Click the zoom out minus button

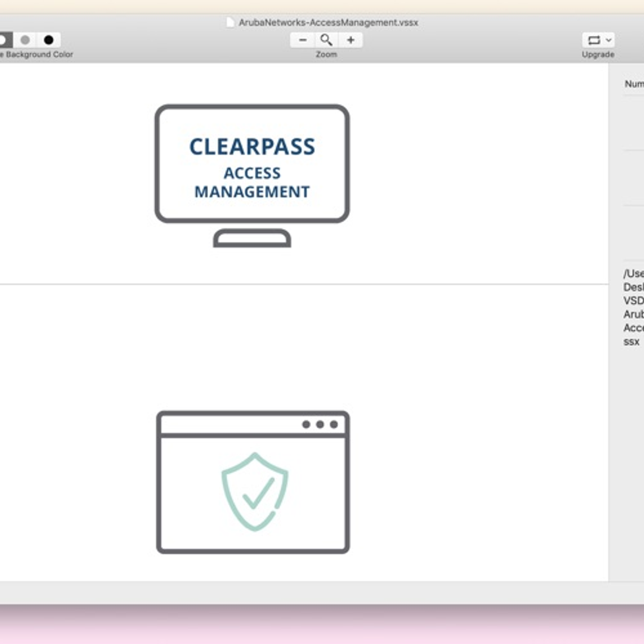tap(303, 40)
